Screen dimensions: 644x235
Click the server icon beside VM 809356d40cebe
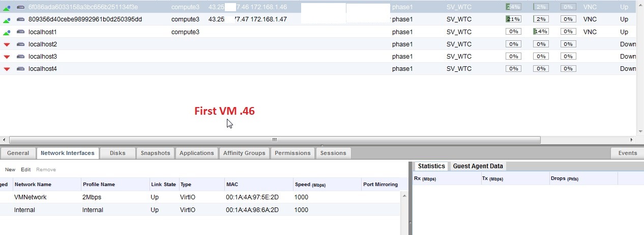(x=20, y=19)
